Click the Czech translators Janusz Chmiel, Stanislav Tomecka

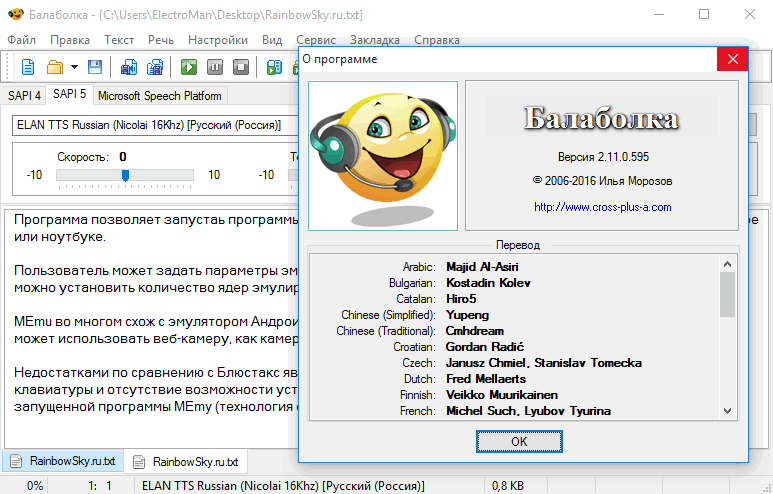tap(544, 363)
